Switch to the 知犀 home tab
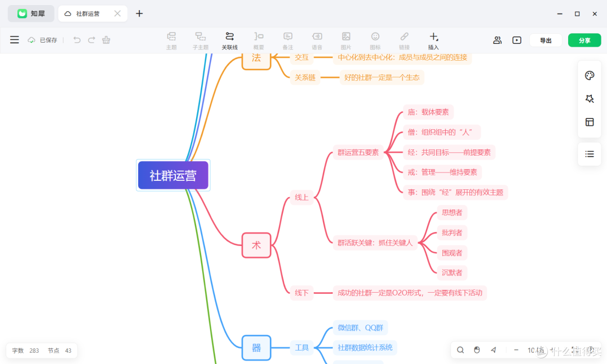 click(x=31, y=13)
